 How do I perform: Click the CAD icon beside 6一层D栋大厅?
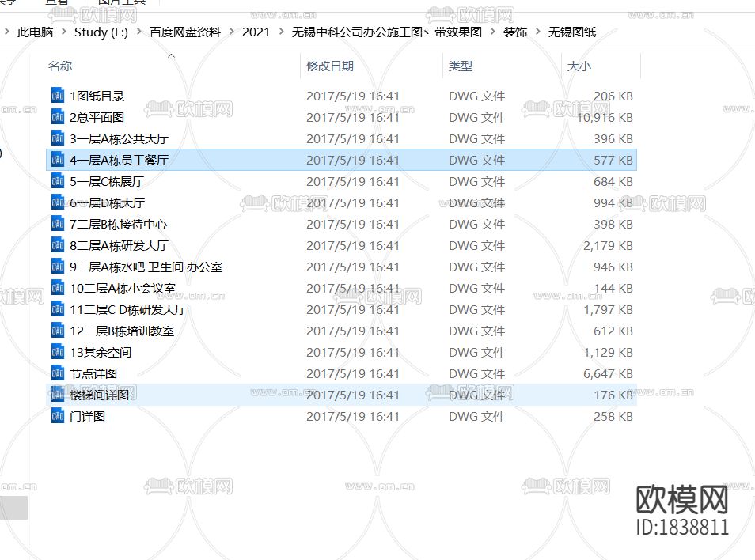(56, 202)
